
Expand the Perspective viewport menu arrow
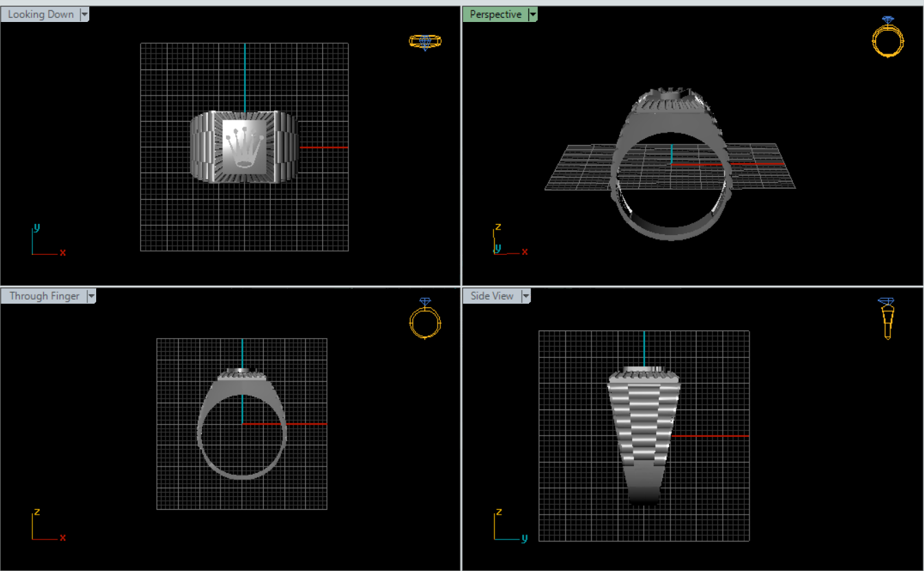(x=532, y=14)
